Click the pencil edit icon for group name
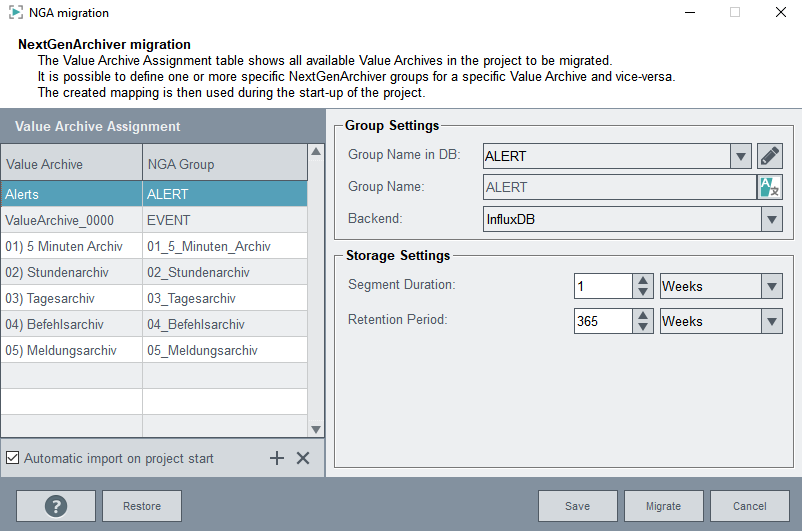This screenshot has height=531, width=802. 769,156
